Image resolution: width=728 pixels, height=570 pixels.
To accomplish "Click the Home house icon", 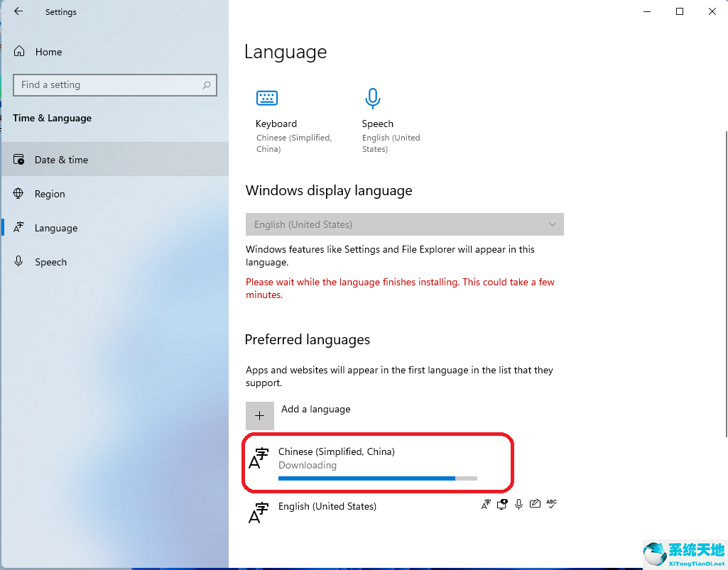I will pyautogui.click(x=19, y=51).
